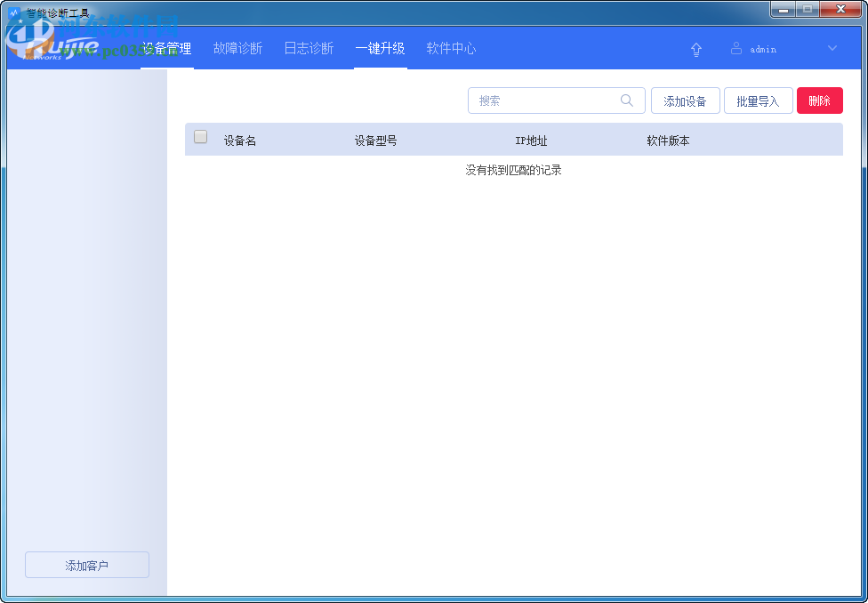This screenshot has height=603, width=868.
Task: Click the scrollbar down arrow on the right
Action: (861, 587)
